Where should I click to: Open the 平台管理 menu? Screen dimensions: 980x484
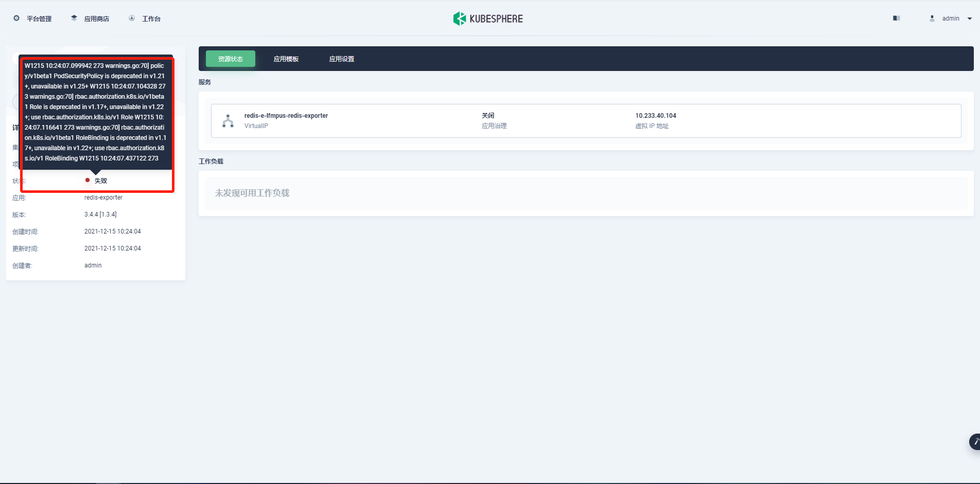point(39,18)
